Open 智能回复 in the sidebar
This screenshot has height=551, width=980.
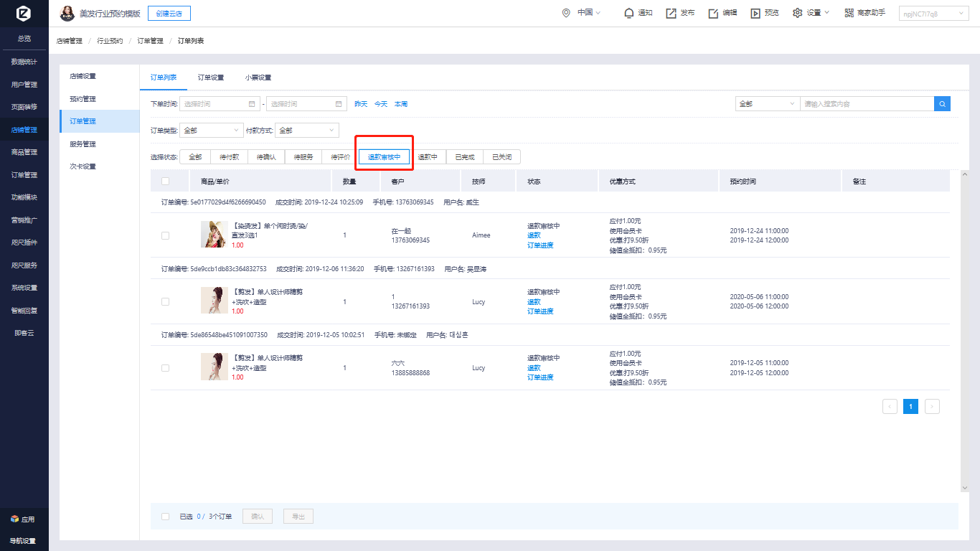click(x=24, y=311)
